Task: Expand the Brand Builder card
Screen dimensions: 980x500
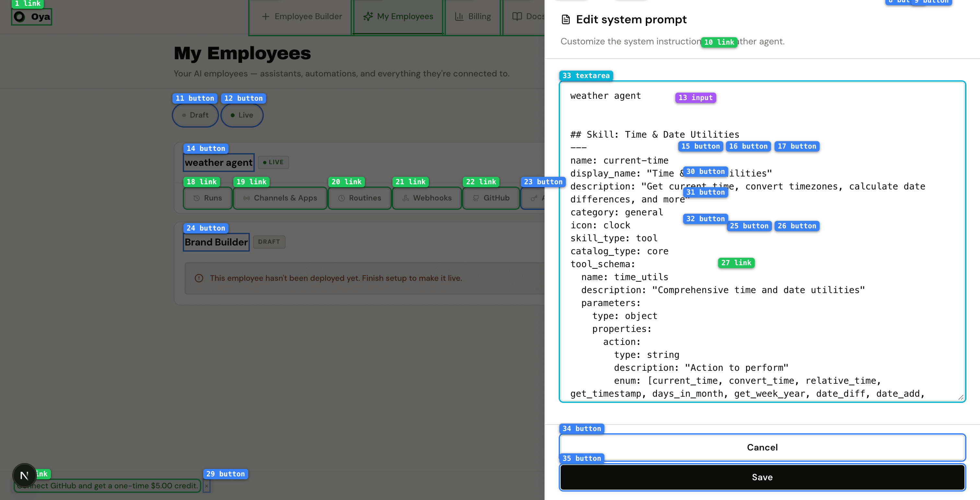Action: (216, 242)
